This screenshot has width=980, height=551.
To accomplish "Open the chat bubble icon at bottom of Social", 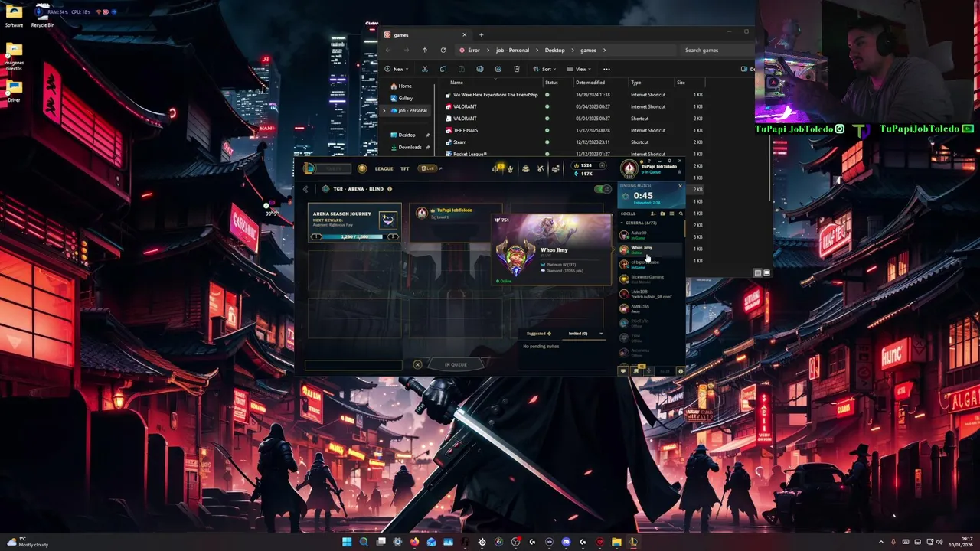I will 623,371.
